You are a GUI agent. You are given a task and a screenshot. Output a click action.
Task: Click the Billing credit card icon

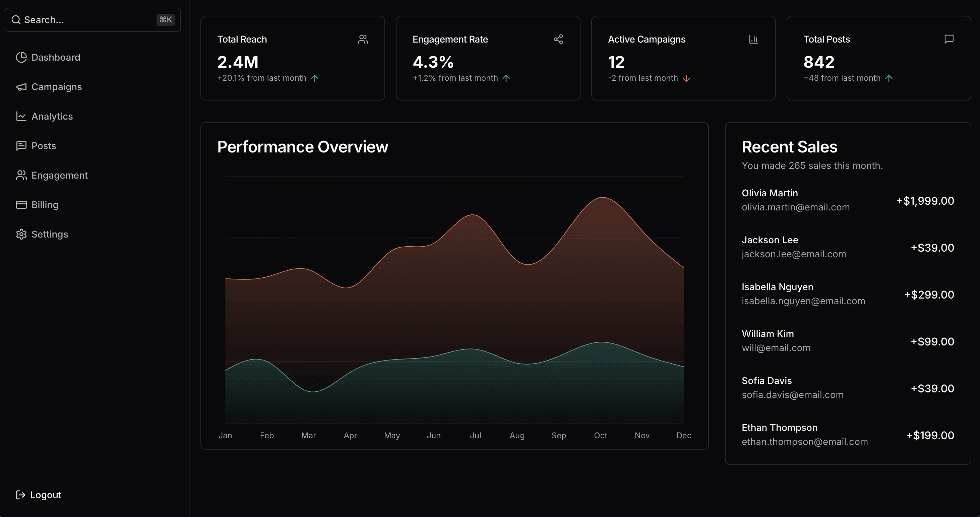tap(21, 205)
